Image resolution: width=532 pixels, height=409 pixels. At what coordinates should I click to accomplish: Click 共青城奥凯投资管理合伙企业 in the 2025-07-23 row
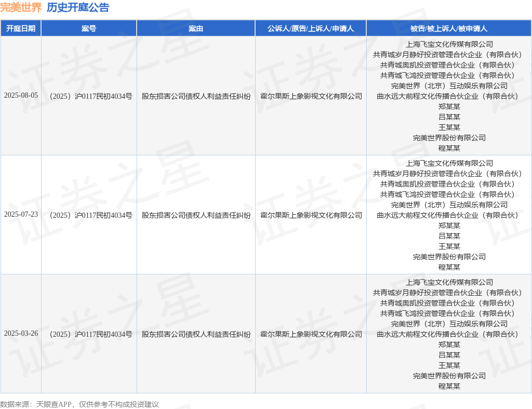click(428, 184)
